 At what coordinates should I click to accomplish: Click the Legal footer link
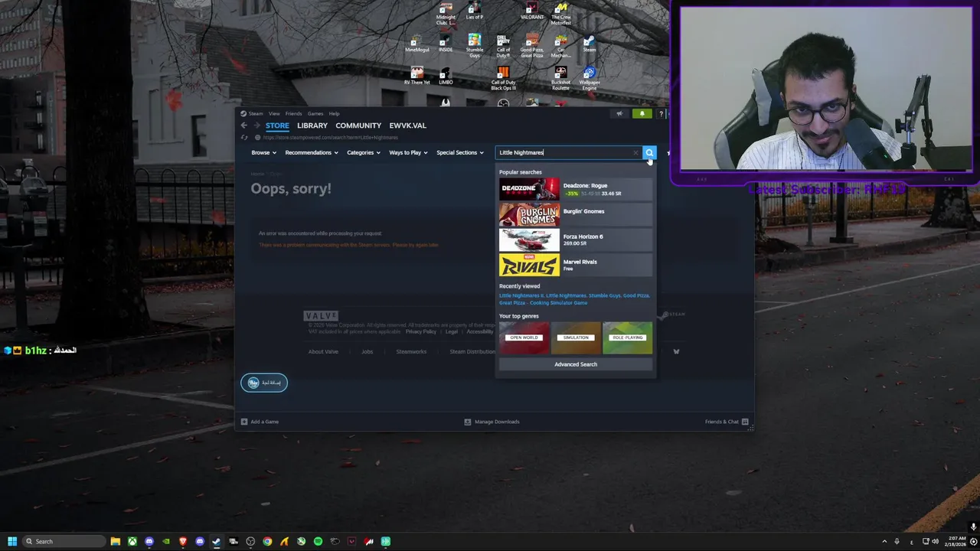click(x=452, y=331)
